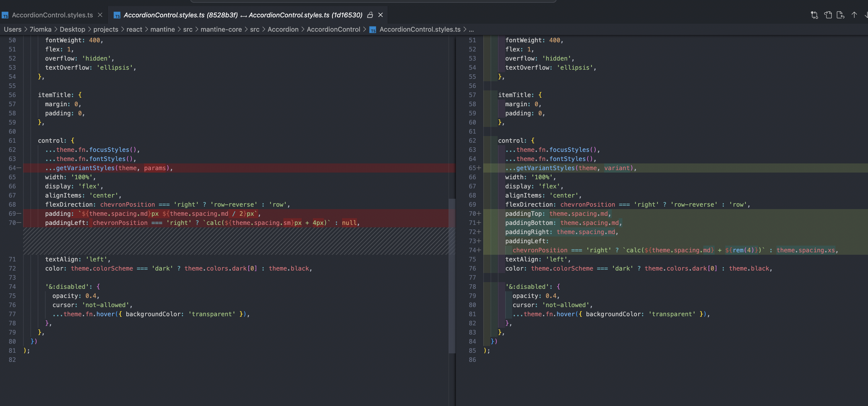
Task: Click "'row-reverse'" in the right pane
Action: (x=694, y=205)
